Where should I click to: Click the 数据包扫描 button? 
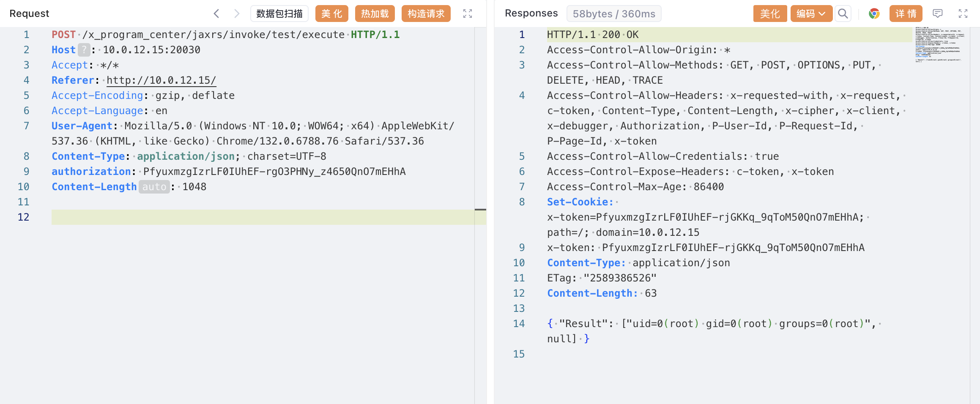279,14
